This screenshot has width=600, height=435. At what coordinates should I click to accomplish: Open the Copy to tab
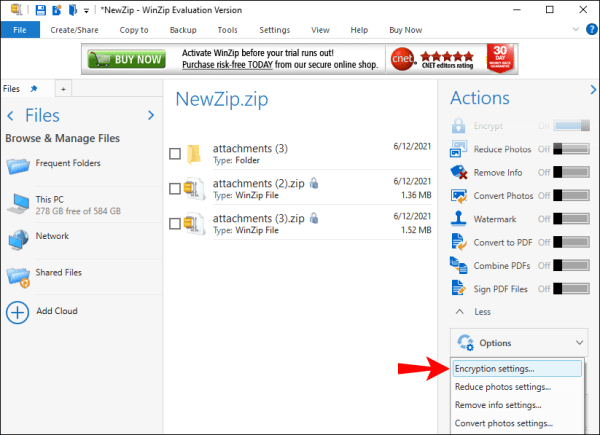point(134,30)
